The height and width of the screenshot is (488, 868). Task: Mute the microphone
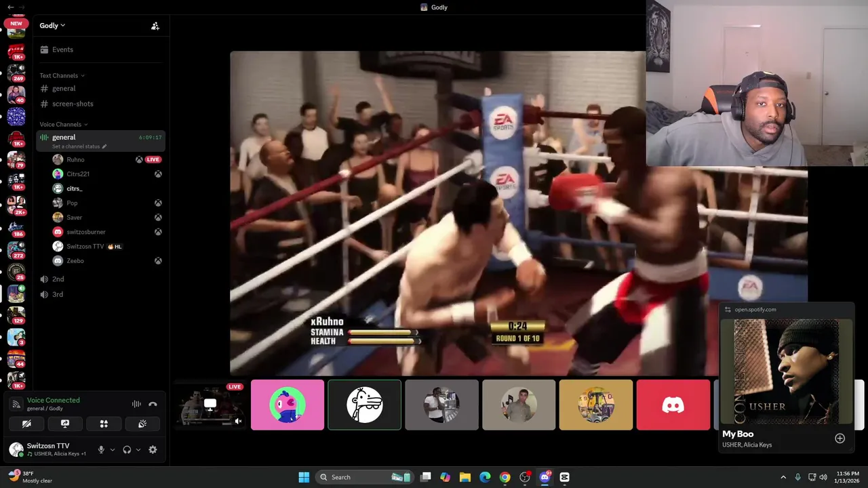pyautogui.click(x=101, y=449)
